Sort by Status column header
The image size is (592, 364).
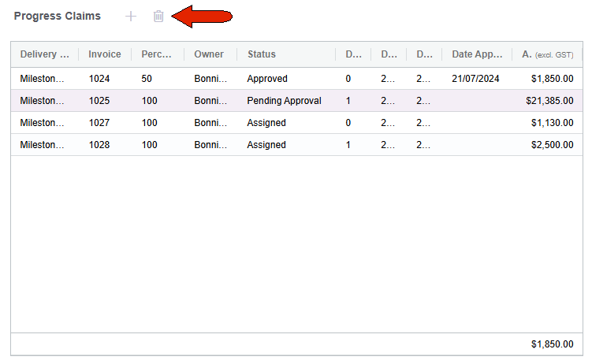click(262, 54)
